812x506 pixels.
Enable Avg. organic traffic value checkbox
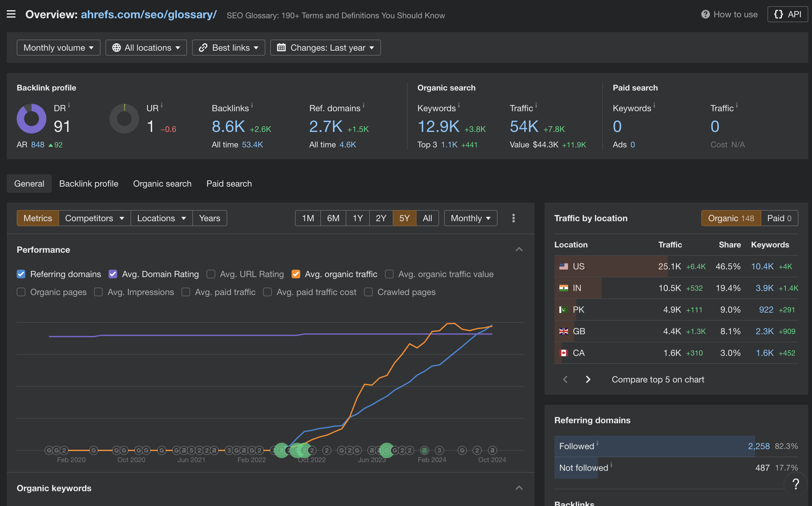pyautogui.click(x=389, y=274)
